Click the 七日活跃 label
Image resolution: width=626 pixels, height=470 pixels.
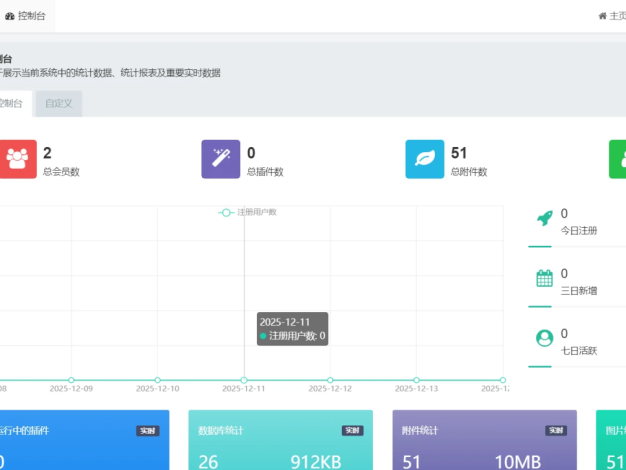pyautogui.click(x=579, y=351)
